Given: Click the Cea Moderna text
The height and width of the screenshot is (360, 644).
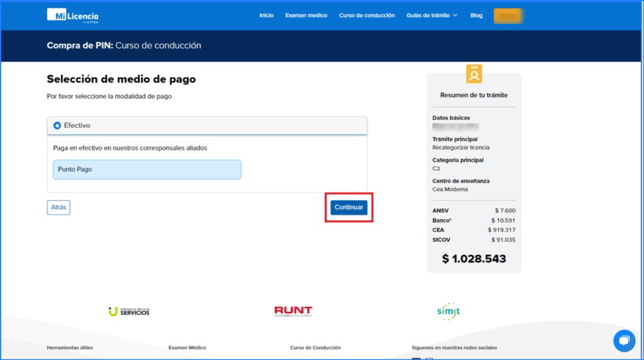Looking at the screenshot, I should coord(450,189).
